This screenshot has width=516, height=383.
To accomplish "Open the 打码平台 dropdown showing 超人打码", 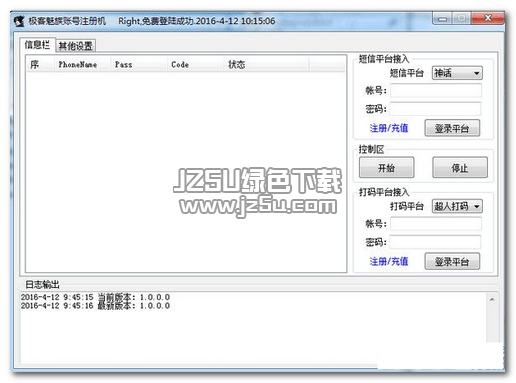I will tap(457, 206).
